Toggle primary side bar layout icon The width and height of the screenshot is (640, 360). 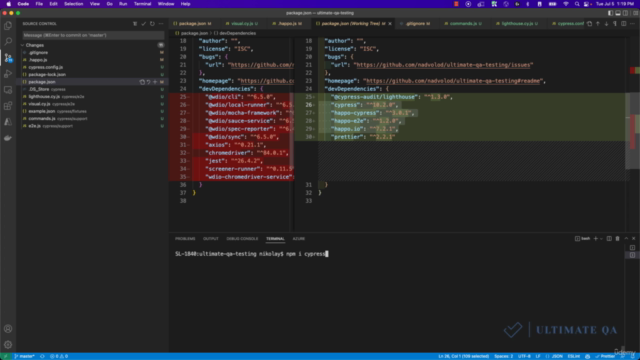pyautogui.click(x=611, y=13)
